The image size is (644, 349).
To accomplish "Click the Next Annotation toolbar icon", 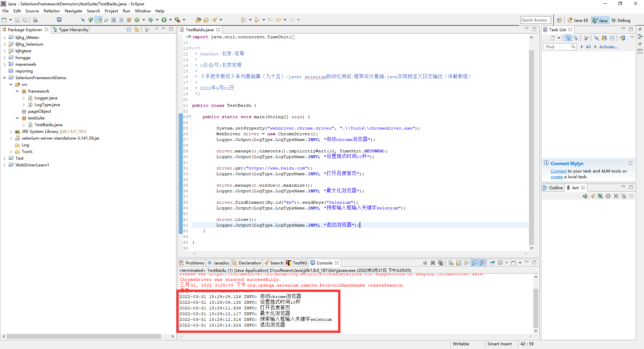I will coord(244,20).
